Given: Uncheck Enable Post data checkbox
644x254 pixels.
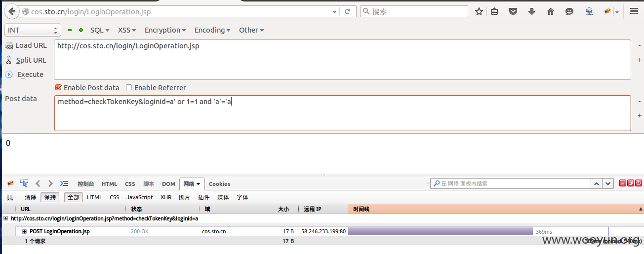Looking at the screenshot, I should (x=59, y=88).
